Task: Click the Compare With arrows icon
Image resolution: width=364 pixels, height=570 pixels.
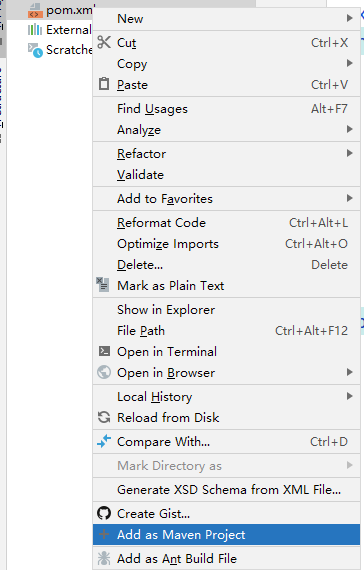Action: 104,441
